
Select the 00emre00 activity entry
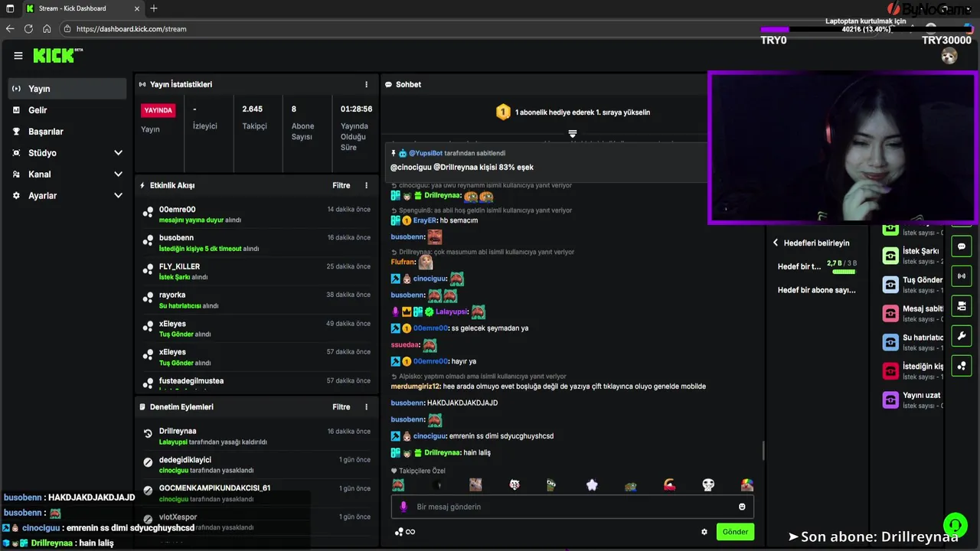pos(256,214)
